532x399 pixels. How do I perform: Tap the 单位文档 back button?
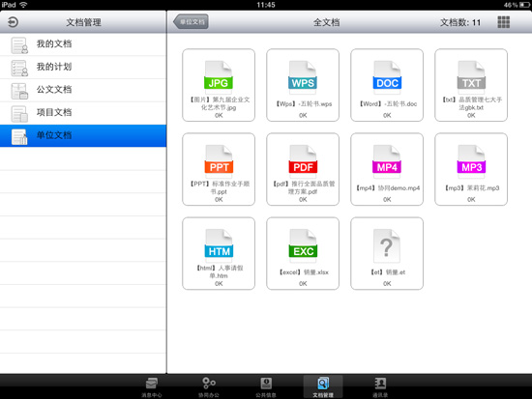pos(191,22)
